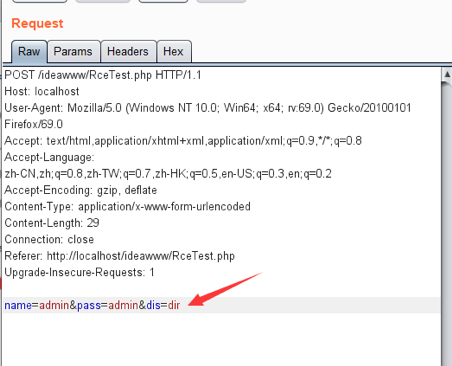Viewport: 452px width, 366px height.
Task: Click the dis parameter name in body
Action: [153, 305]
